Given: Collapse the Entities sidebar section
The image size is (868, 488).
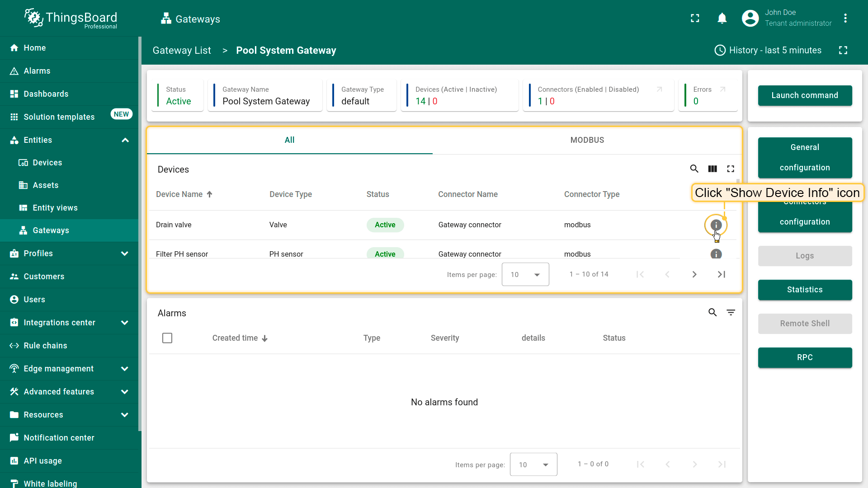Looking at the screenshot, I should pos(125,140).
